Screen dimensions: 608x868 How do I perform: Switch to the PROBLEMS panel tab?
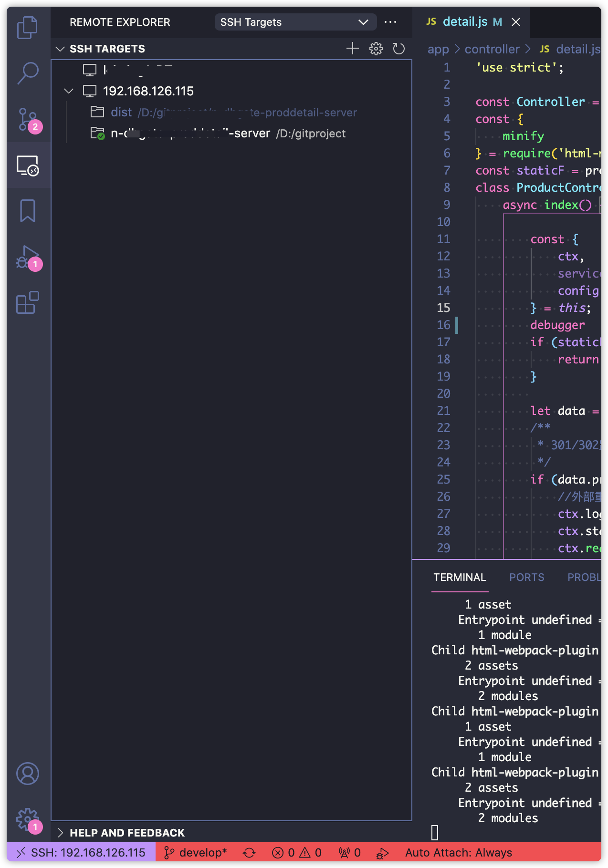pos(584,577)
